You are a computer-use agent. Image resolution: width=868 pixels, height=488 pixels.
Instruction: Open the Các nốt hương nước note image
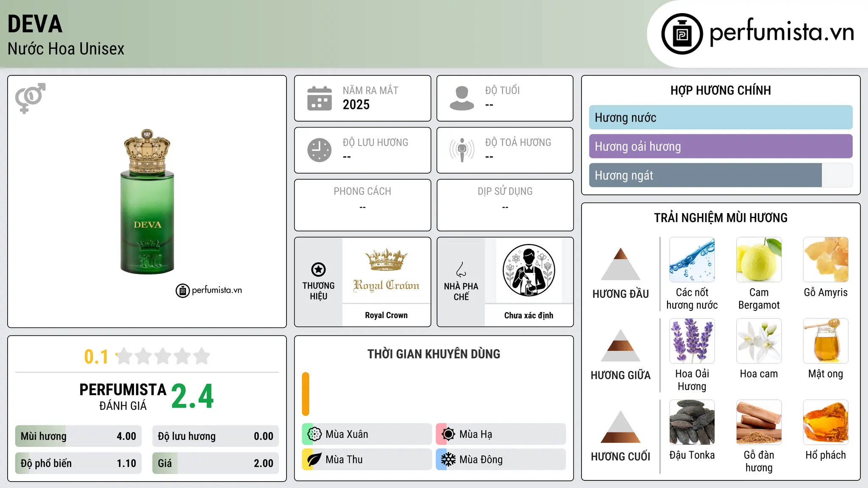pos(692,260)
